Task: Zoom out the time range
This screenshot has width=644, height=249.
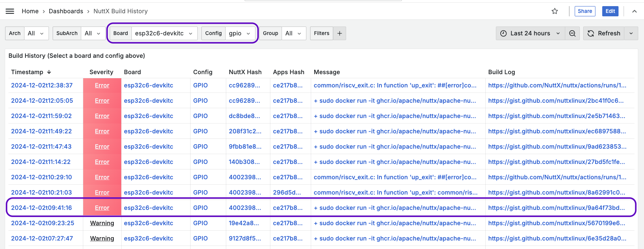Action: [x=572, y=33]
